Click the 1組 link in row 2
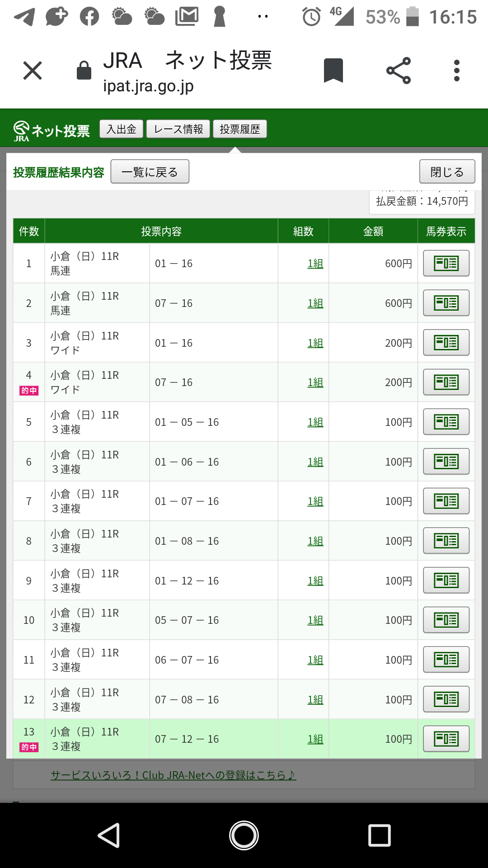This screenshot has height=868, width=488. [315, 303]
